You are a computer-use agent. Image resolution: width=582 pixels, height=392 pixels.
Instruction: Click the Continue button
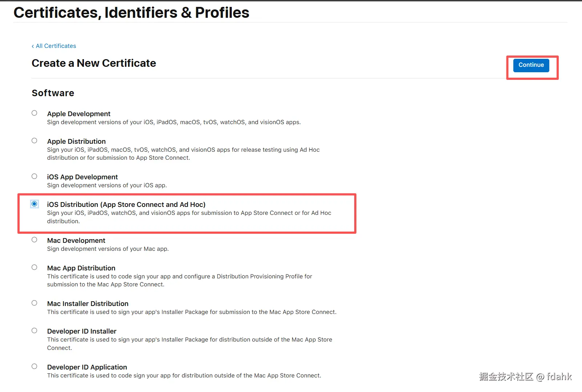[531, 65]
